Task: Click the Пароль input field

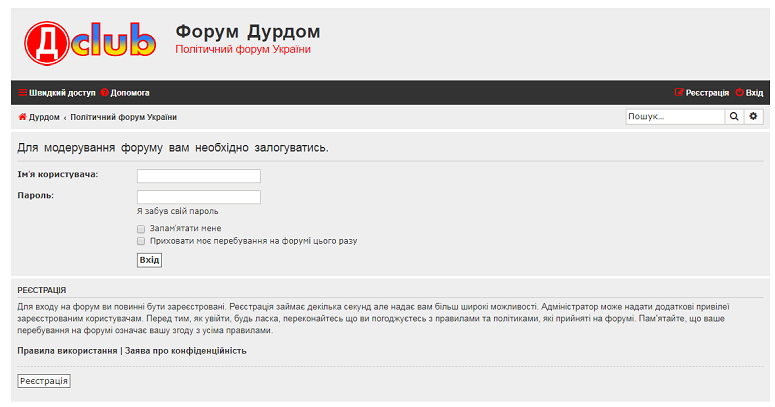Action: pos(199,197)
